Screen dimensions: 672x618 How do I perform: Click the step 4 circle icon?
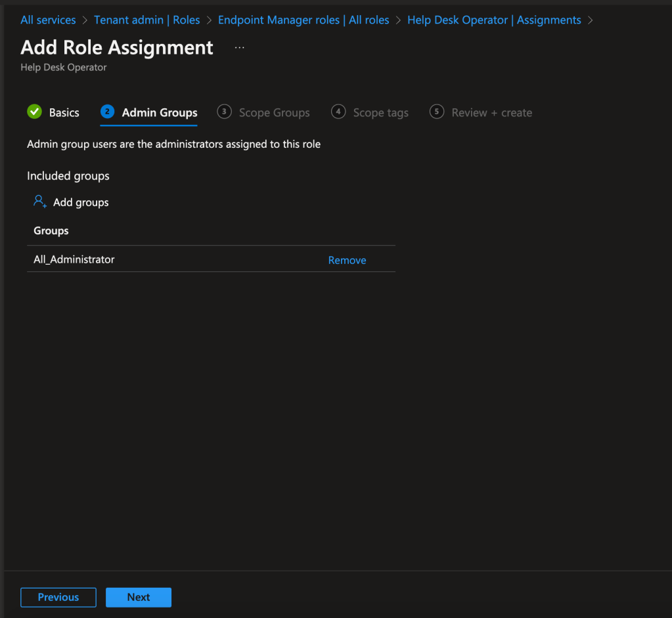(x=338, y=112)
